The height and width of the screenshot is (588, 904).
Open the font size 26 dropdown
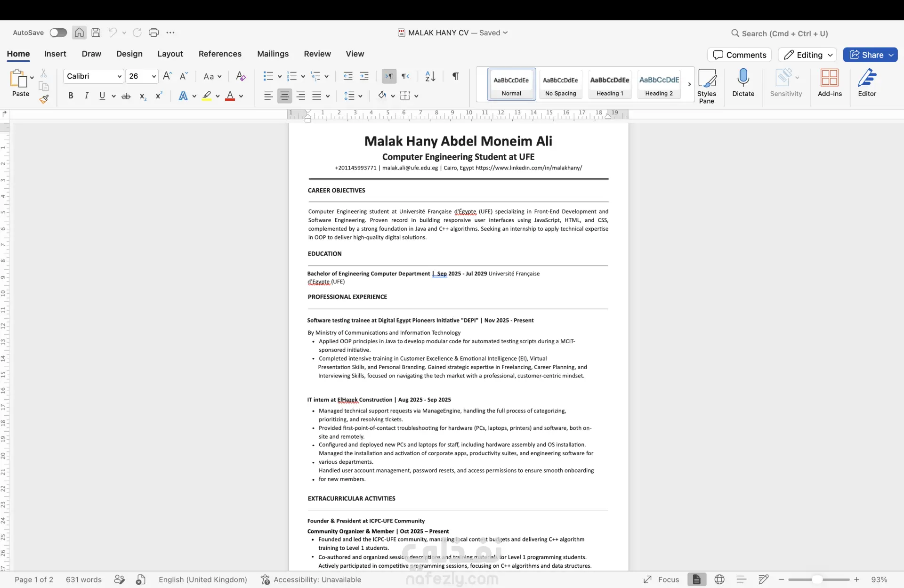pyautogui.click(x=153, y=76)
